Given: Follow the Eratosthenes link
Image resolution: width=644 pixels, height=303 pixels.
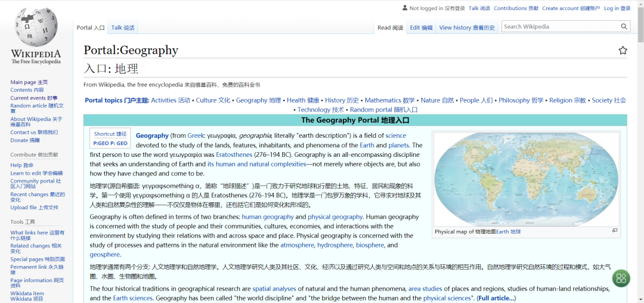Looking at the screenshot, I should point(234,155).
